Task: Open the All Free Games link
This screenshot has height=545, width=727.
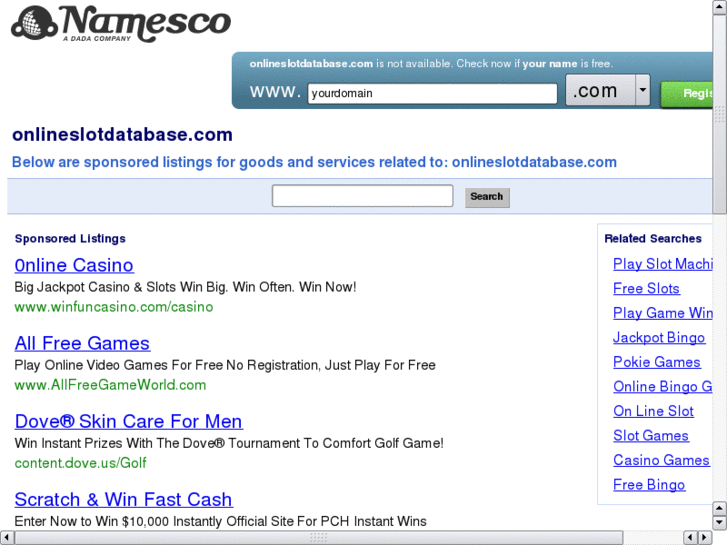Action: coord(82,343)
